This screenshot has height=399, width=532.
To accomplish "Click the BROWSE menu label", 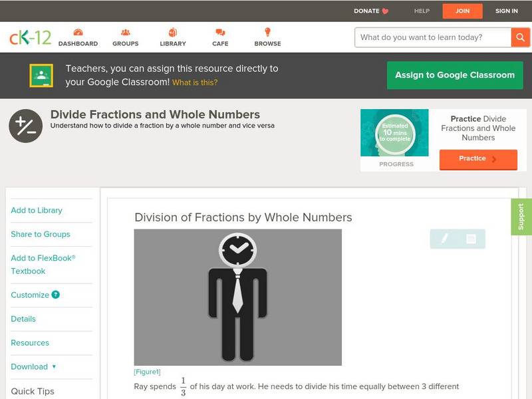I will 268,44.
